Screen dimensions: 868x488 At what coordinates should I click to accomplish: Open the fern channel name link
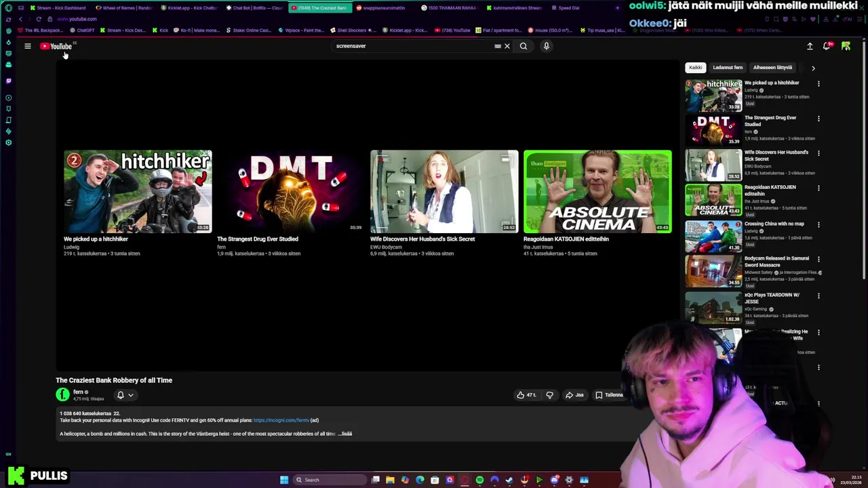pyautogui.click(x=78, y=392)
